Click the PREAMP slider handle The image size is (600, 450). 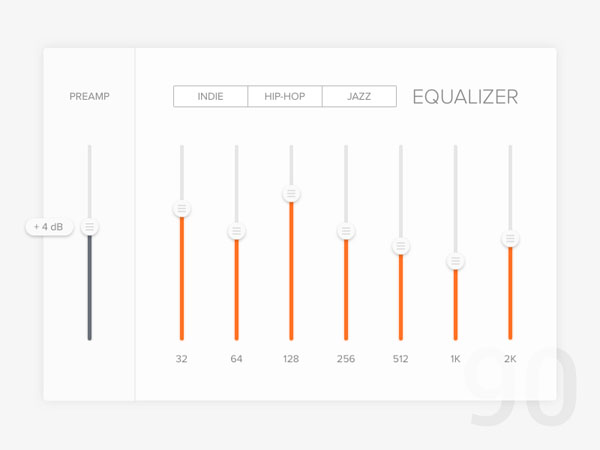point(90,227)
